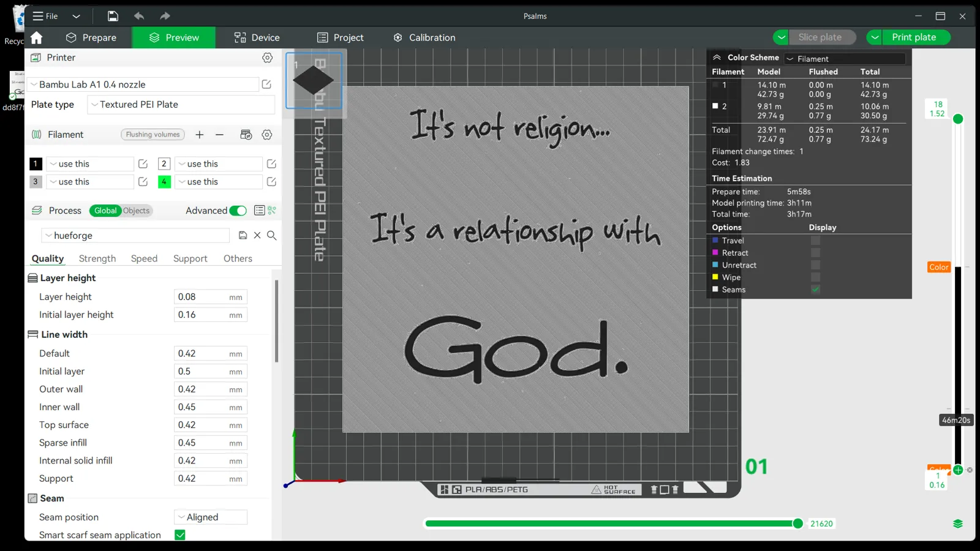Expand Slice plate options arrow
Viewport: 980px width, 551px height.
781,37
